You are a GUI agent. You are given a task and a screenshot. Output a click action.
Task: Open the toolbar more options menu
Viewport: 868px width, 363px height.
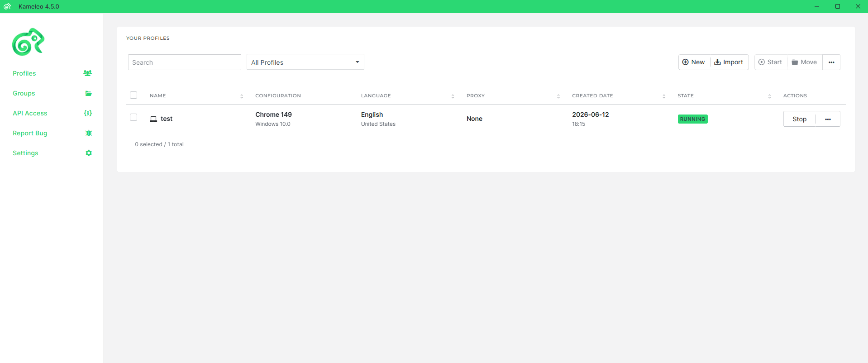point(831,62)
